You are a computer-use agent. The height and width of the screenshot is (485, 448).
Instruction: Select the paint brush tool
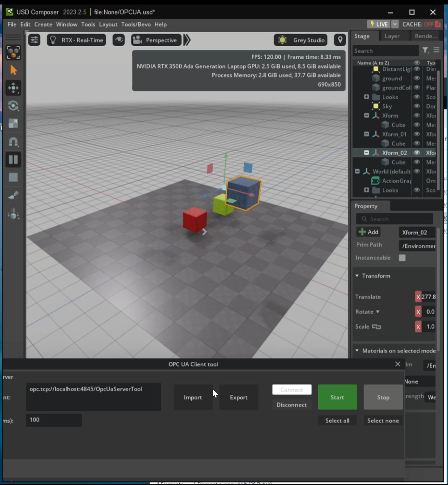13,195
